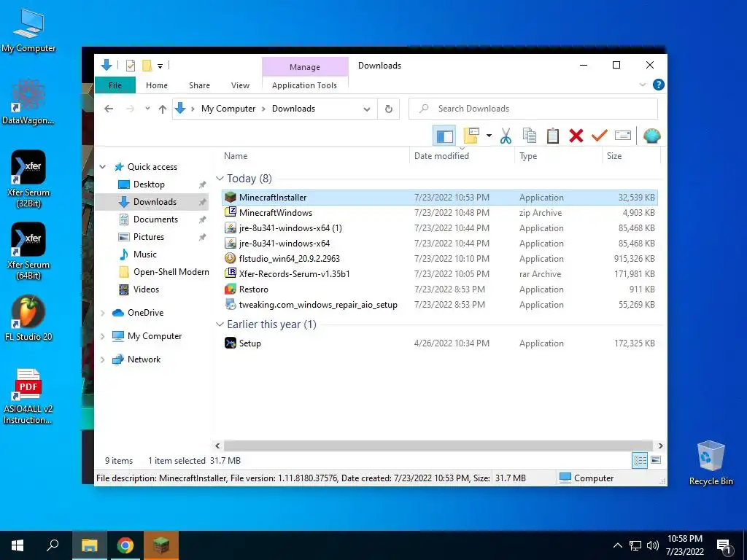Viewport: 747px width, 560px height.
Task: Open the View ribbon tab
Action: (240, 85)
